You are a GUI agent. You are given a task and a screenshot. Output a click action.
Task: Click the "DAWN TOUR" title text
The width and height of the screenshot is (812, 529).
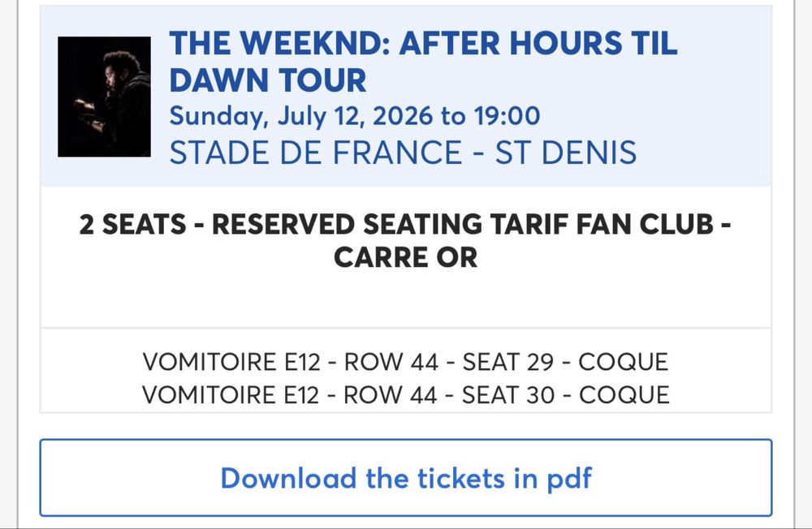point(268,80)
